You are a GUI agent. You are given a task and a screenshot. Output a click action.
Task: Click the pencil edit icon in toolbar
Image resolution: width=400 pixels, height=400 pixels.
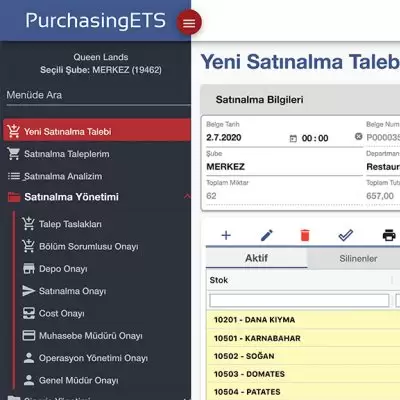tap(266, 235)
